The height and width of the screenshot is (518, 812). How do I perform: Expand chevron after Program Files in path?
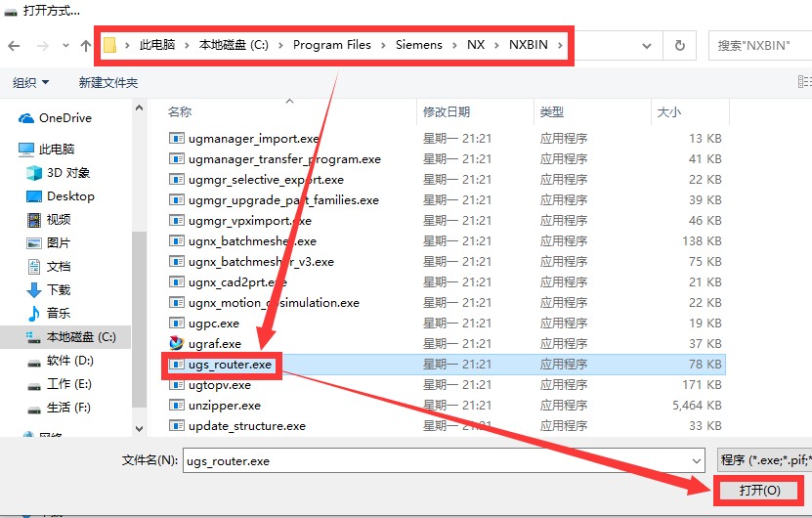click(x=383, y=46)
